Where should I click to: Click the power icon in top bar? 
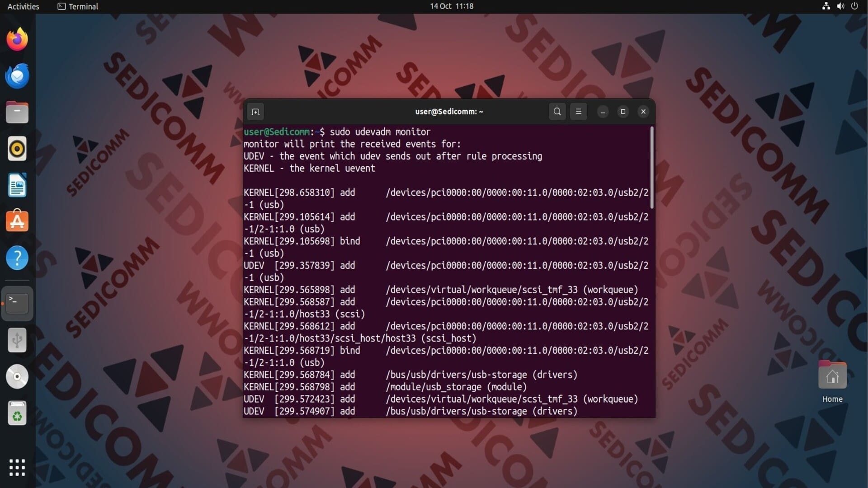pos(854,6)
